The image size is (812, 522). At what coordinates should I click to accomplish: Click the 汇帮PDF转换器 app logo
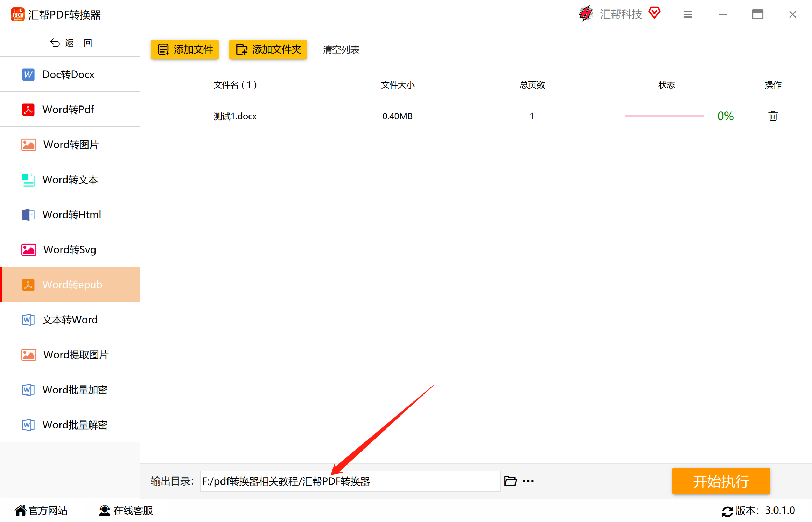18,15
